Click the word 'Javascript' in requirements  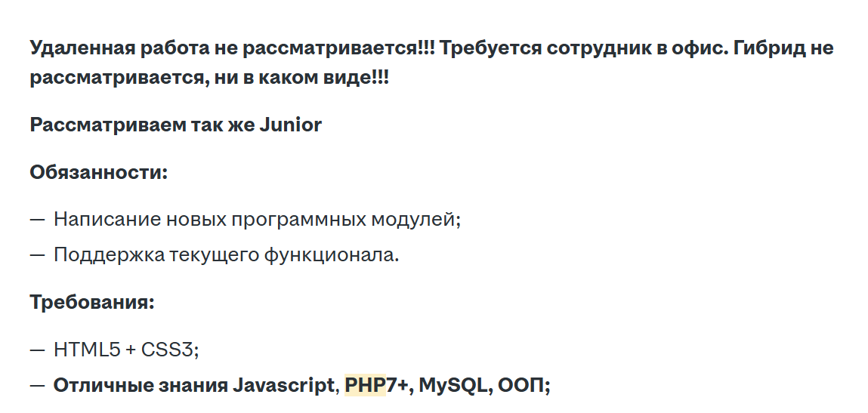point(283,385)
